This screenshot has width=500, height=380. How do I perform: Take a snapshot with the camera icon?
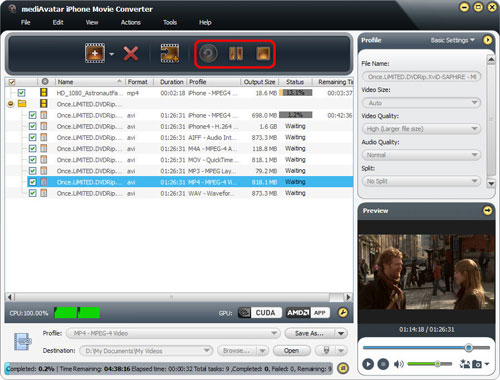coord(477,364)
